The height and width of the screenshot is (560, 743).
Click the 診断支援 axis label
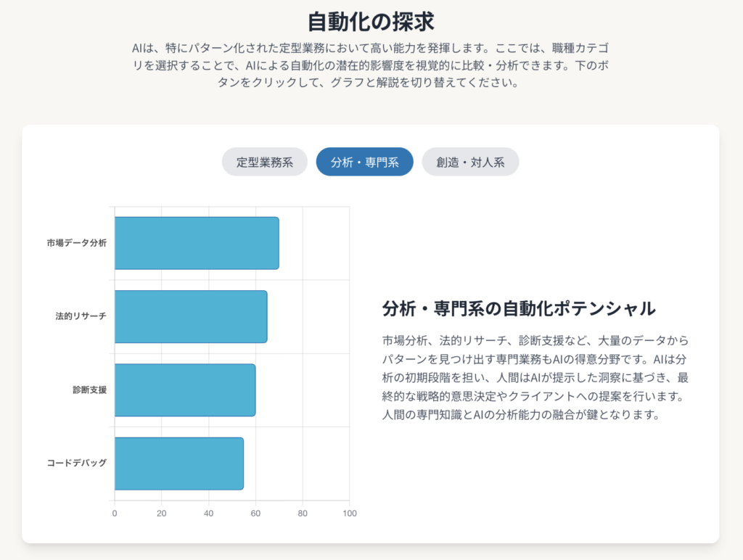[89, 390]
